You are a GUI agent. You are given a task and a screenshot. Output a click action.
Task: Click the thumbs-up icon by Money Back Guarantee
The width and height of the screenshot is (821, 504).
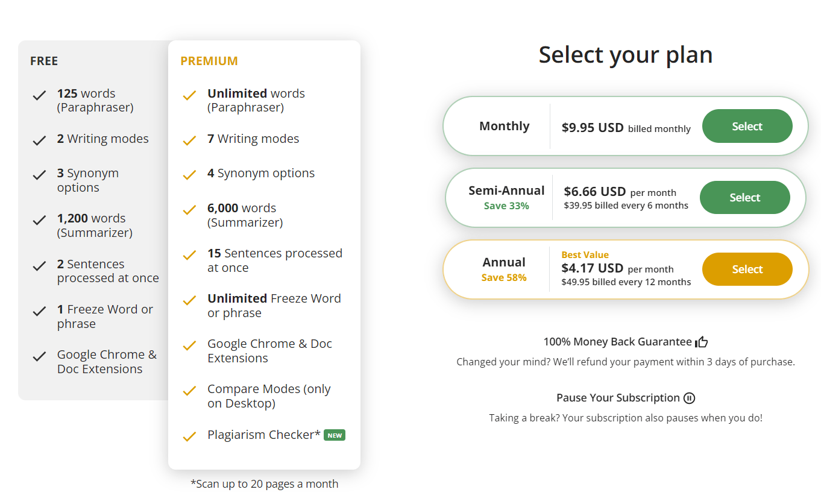click(x=702, y=341)
